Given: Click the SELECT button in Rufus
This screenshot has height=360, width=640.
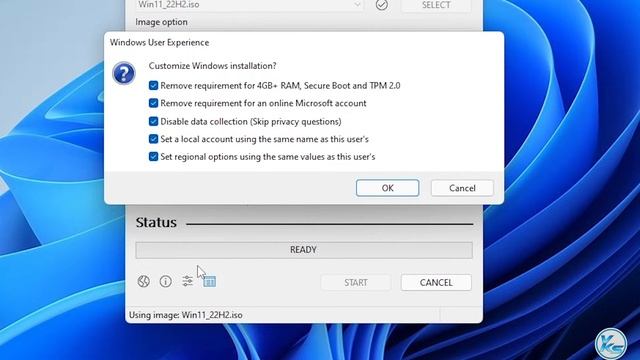Looking at the screenshot, I should point(436,5).
